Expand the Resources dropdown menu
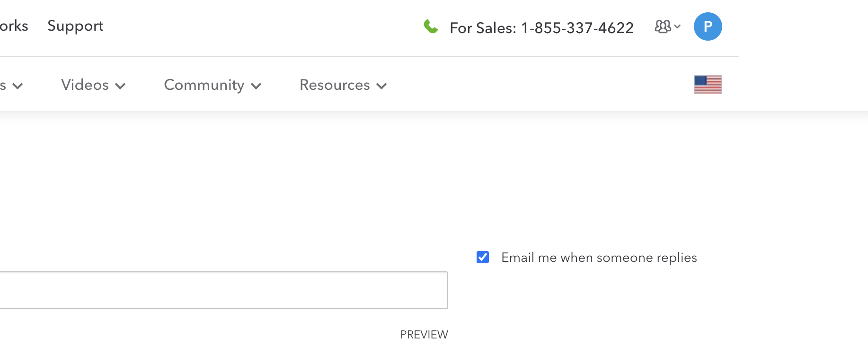This screenshot has height=346, width=868. pyautogui.click(x=335, y=85)
